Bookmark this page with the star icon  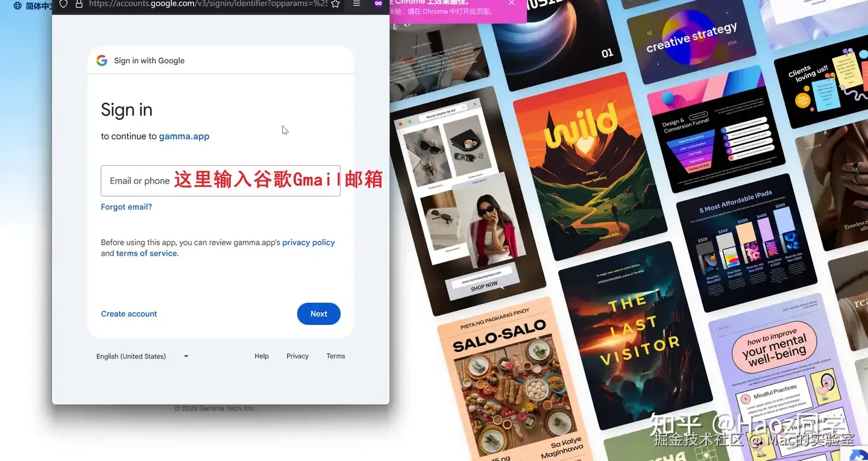click(x=336, y=4)
